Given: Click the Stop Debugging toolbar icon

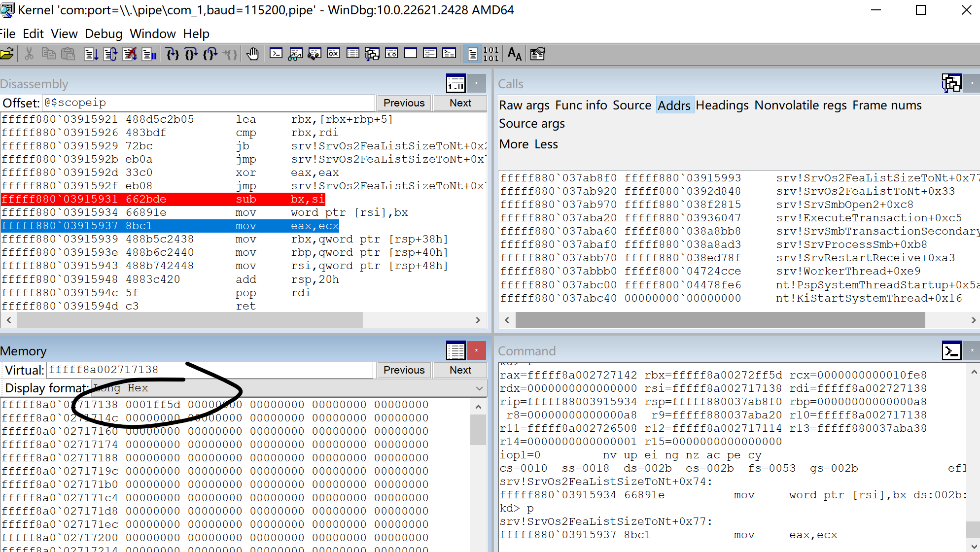Looking at the screenshot, I should click(x=130, y=54).
